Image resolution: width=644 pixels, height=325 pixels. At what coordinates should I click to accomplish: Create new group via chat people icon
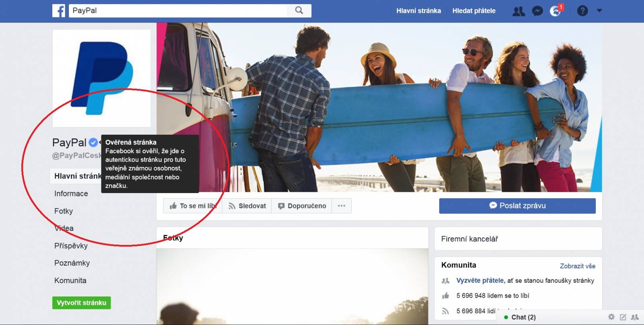tap(635, 317)
